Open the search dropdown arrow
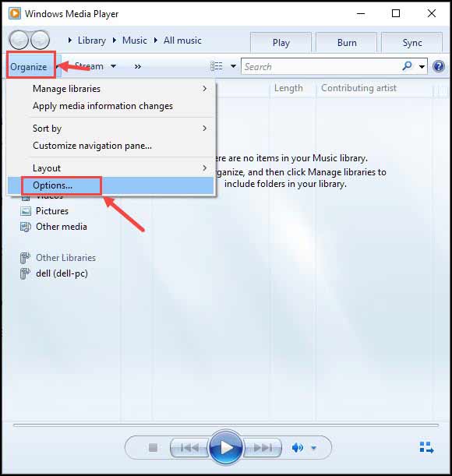 pyautogui.click(x=422, y=66)
